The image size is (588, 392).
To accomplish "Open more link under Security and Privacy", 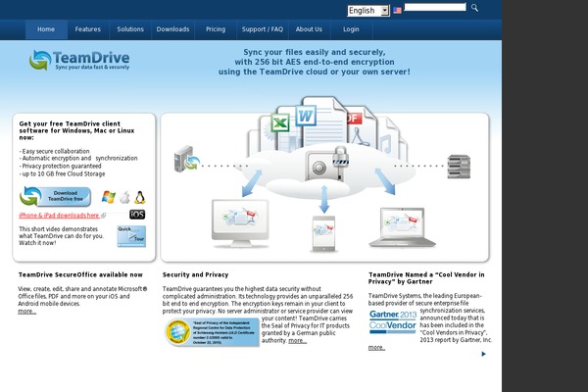I will tap(297, 341).
